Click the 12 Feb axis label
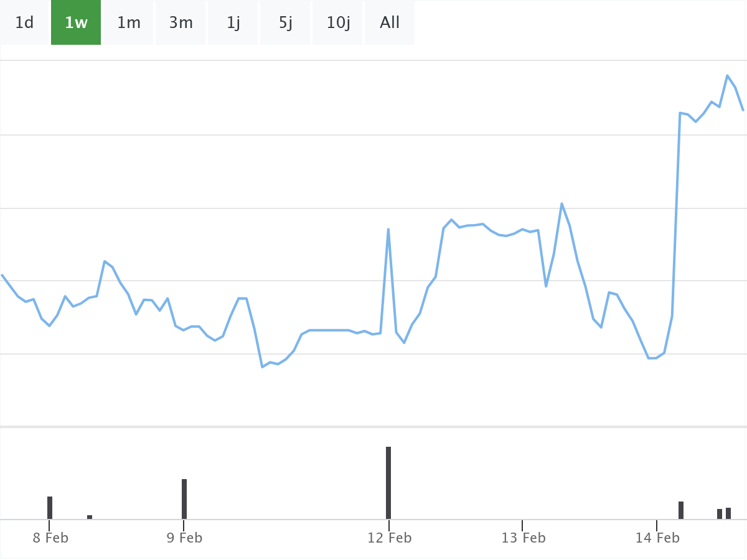The height and width of the screenshot is (560, 747). [x=390, y=538]
